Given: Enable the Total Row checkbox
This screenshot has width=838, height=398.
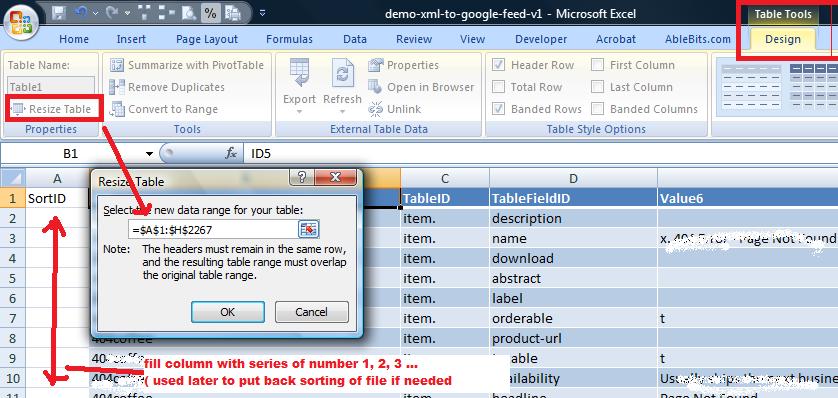Looking at the screenshot, I should point(498,87).
